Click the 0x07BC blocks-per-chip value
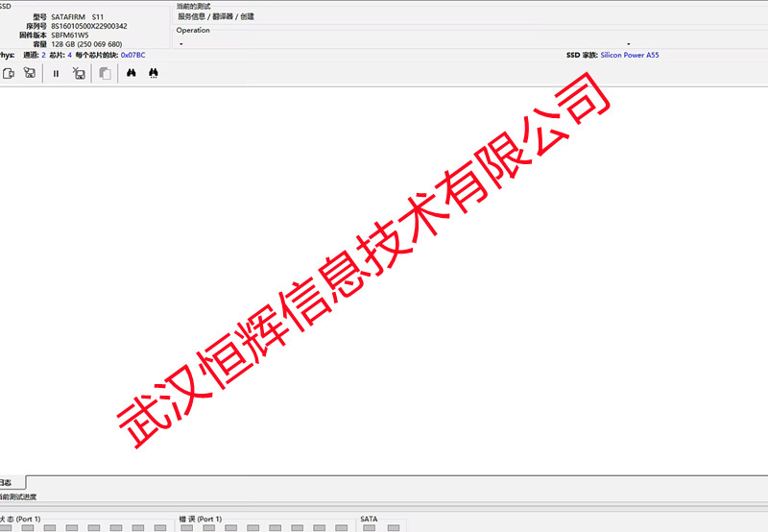Viewport: 768px width, 532px height. coord(132,55)
